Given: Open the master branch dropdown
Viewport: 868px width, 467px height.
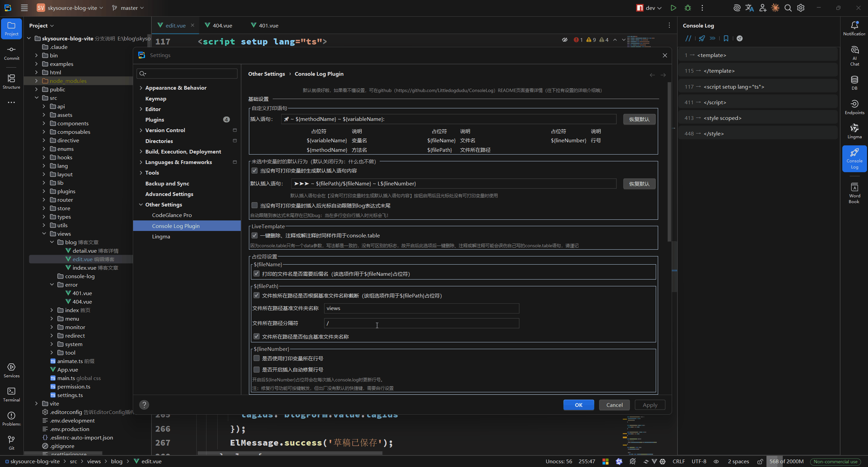Looking at the screenshot, I should pyautogui.click(x=128, y=8).
